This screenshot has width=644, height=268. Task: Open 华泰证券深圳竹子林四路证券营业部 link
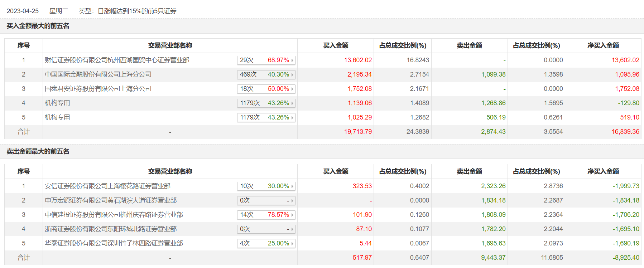coord(114,243)
